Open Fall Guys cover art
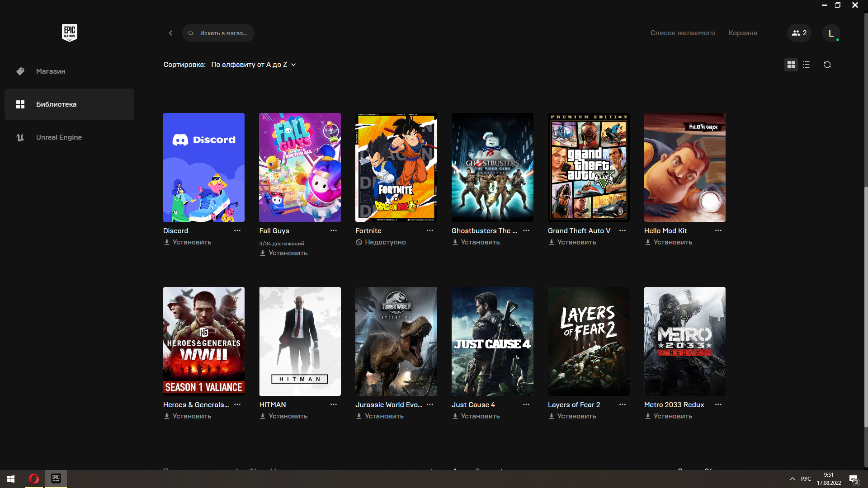This screenshot has width=868, height=488. tap(300, 167)
